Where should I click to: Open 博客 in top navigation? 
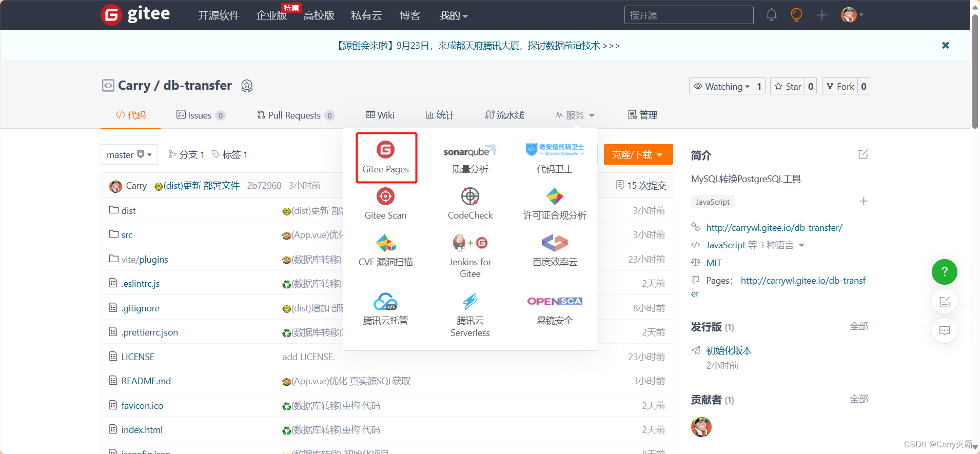(x=410, y=15)
